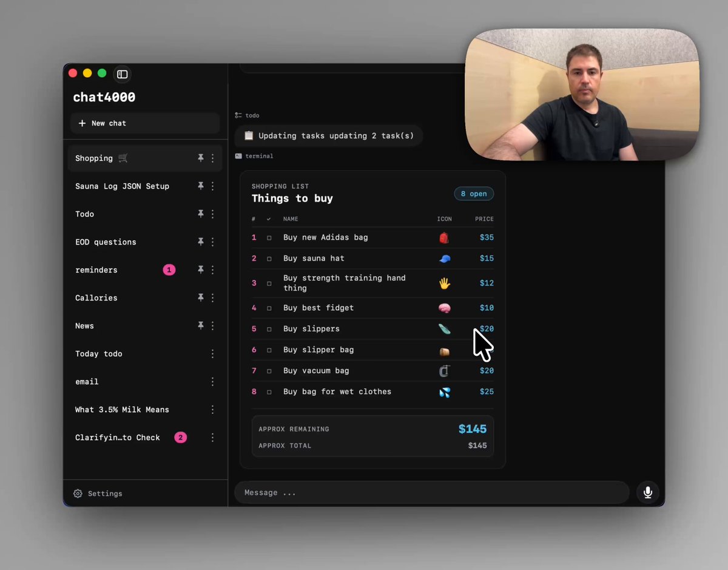Click the microphone voice input button
The height and width of the screenshot is (570, 728).
click(x=648, y=492)
